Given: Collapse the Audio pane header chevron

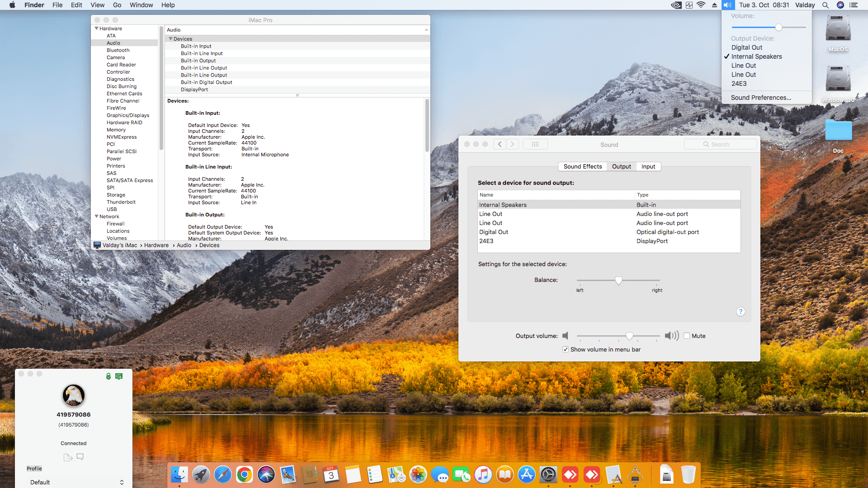Looking at the screenshot, I should [x=426, y=30].
